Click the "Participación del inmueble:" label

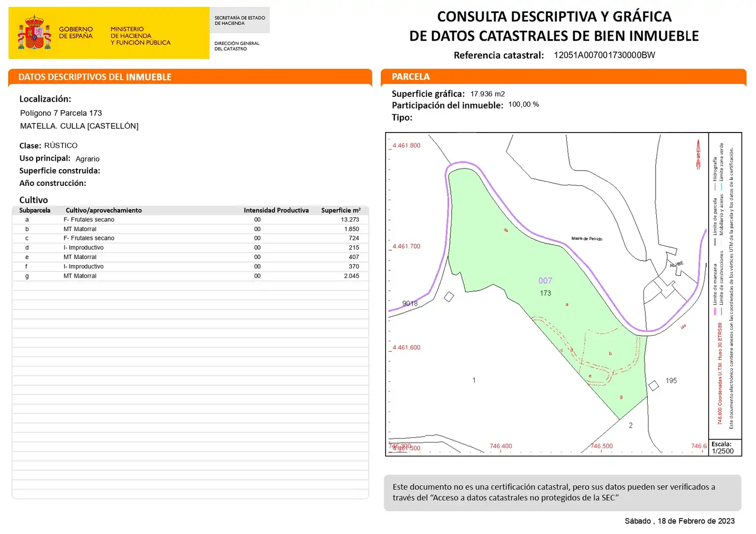pyautogui.click(x=447, y=105)
